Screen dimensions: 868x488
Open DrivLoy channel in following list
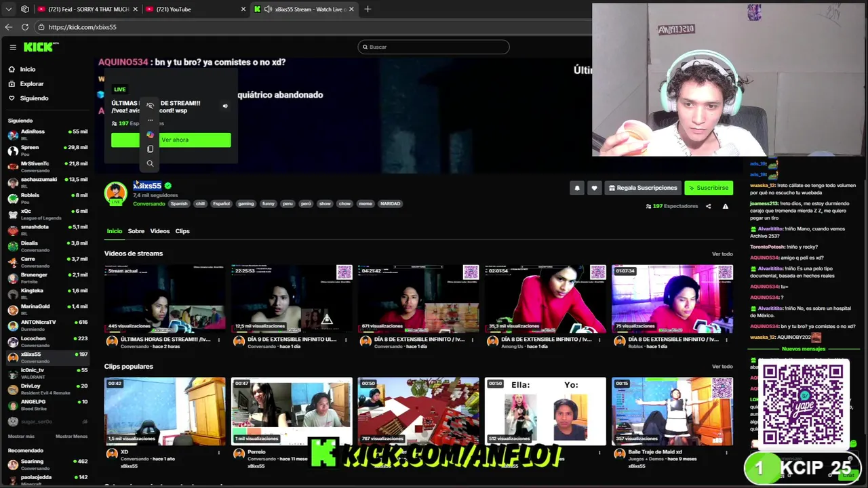47,388
